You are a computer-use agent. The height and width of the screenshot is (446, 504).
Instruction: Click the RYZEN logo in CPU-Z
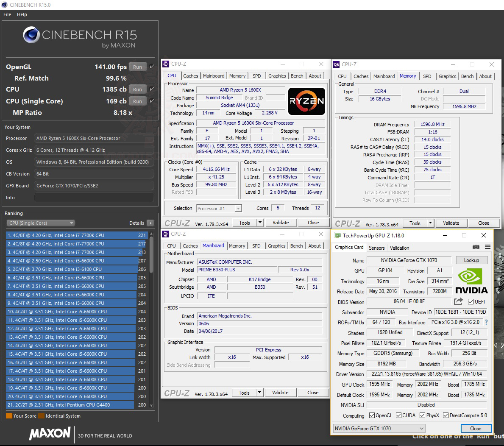point(306,101)
